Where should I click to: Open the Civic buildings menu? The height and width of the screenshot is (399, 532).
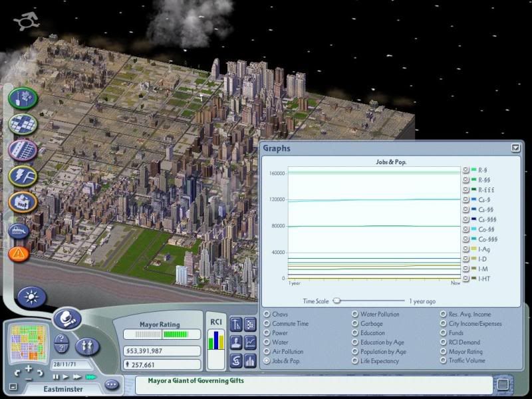pos(23,202)
